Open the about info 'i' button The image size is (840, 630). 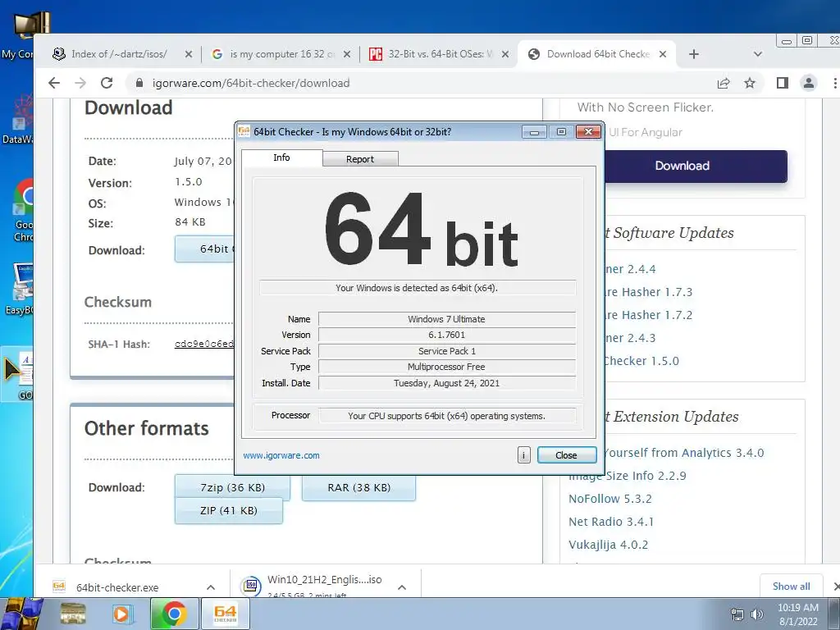click(523, 454)
